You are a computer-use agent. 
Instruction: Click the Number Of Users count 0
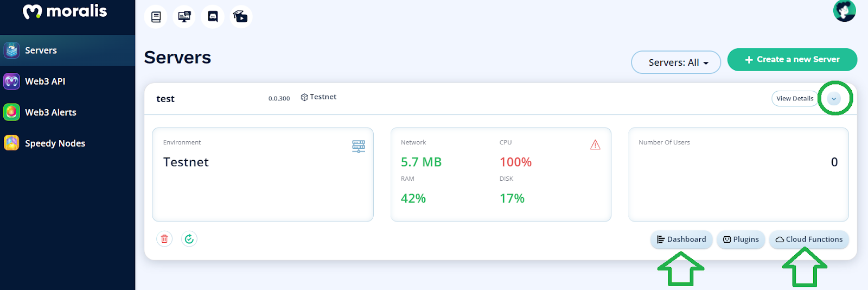point(834,162)
